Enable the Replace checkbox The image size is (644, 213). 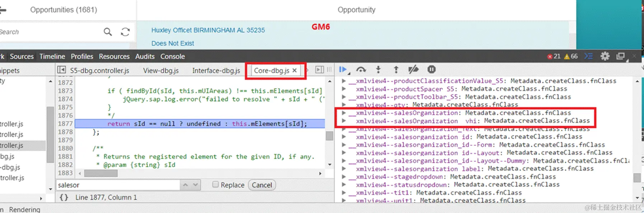point(215,184)
